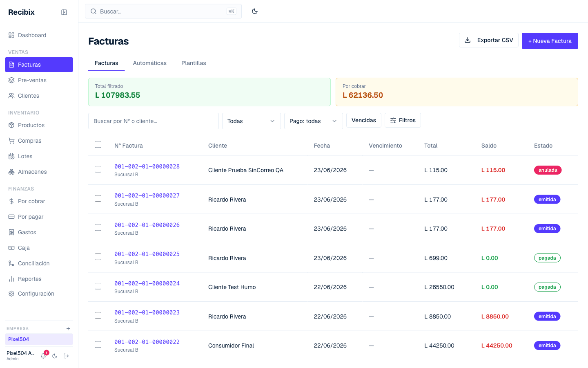This screenshot has height=368, width=588.
Task: Switch to the Plantillas tab
Action: (x=194, y=63)
